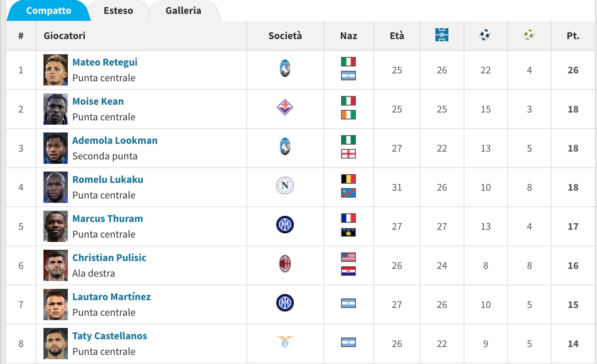Open Mateo Retegui player profile link
This screenshot has height=364, width=597.
pyautogui.click(x=105, y=62)
